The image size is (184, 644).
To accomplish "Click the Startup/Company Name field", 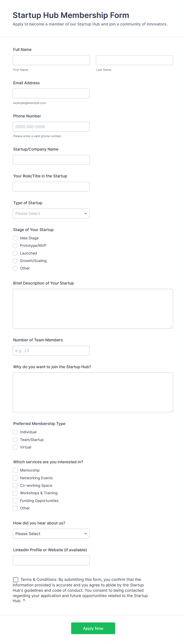I will (x=51, y=160).
